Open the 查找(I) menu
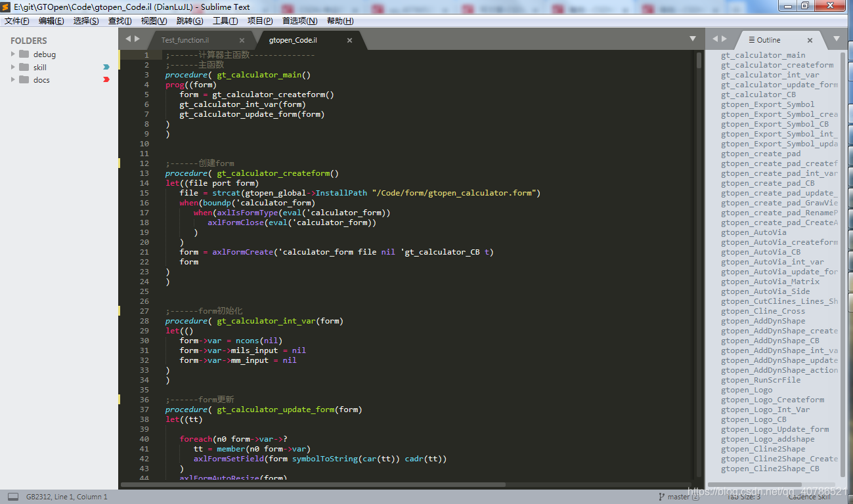 coord(120,21)
